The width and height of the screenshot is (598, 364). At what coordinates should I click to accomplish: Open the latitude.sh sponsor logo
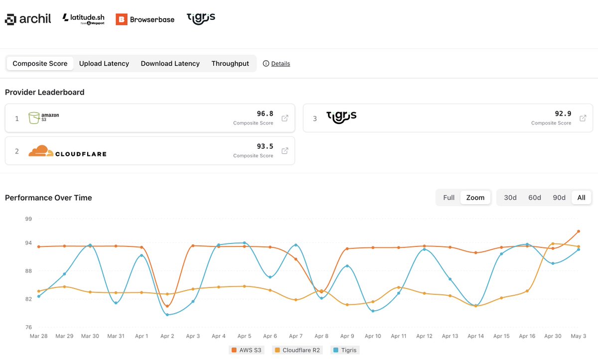pyautogui.click(x=83, y=19)
